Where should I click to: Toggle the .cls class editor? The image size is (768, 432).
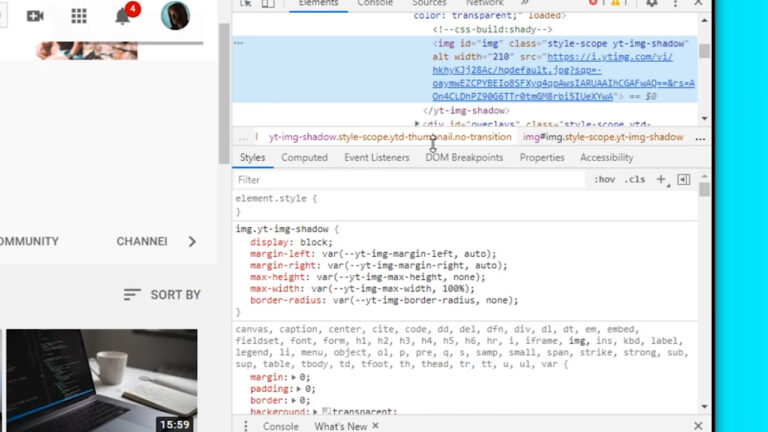pyautogui.click(x=635, y=180)
